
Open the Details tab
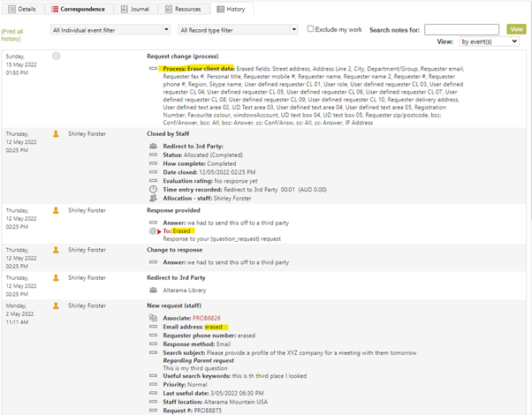tap(22, 9)
